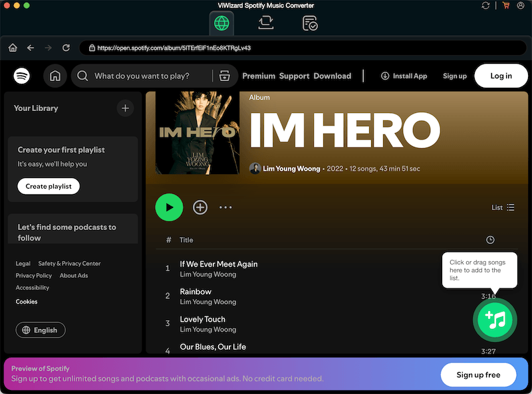Open the converted history tab icon

[310, 23]
